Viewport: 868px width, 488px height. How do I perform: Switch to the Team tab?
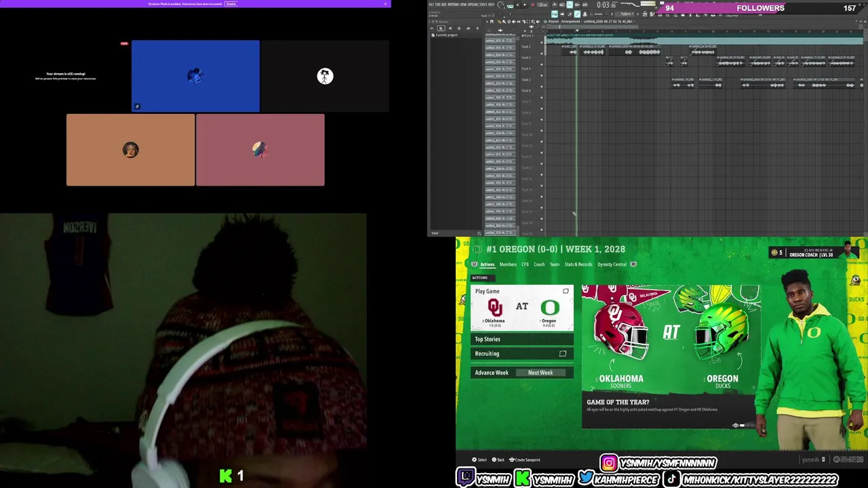555,264
